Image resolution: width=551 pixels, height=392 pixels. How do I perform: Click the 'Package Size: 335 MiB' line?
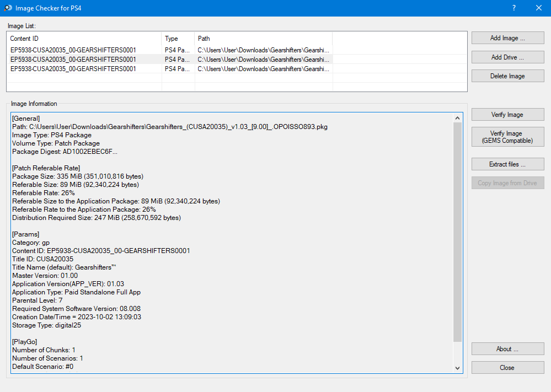(78, 176)
